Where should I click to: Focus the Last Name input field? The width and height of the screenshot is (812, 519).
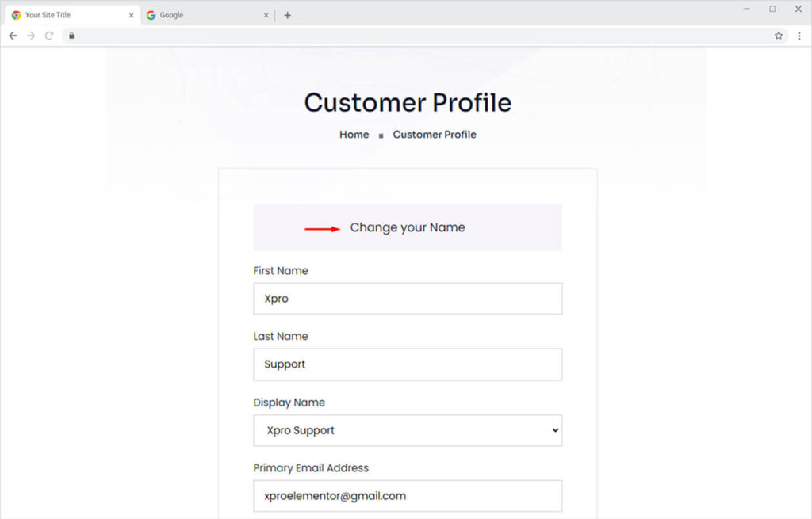408,364
